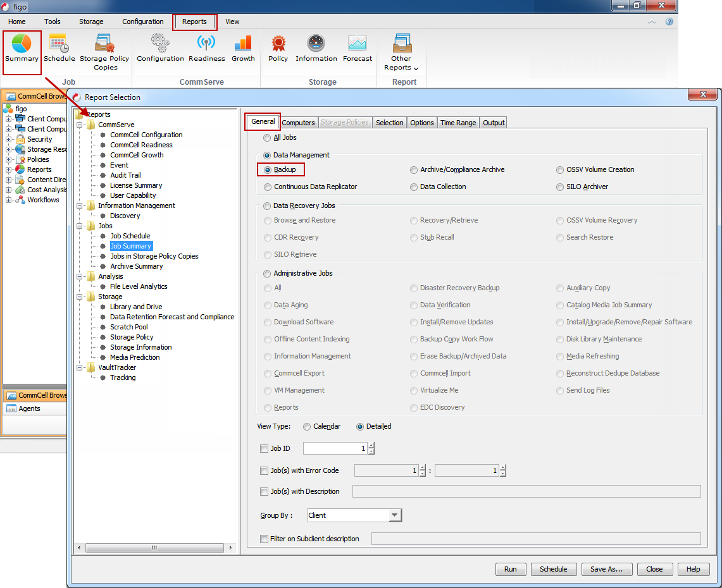Select Job Summary in the Reports tree
Viewport: 722px width, 588px height.
tap(130, 246)
